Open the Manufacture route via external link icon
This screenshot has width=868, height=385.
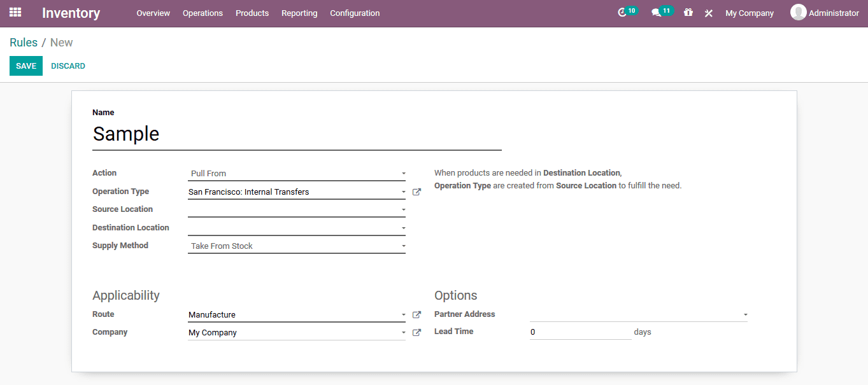(x=416, y=314)
